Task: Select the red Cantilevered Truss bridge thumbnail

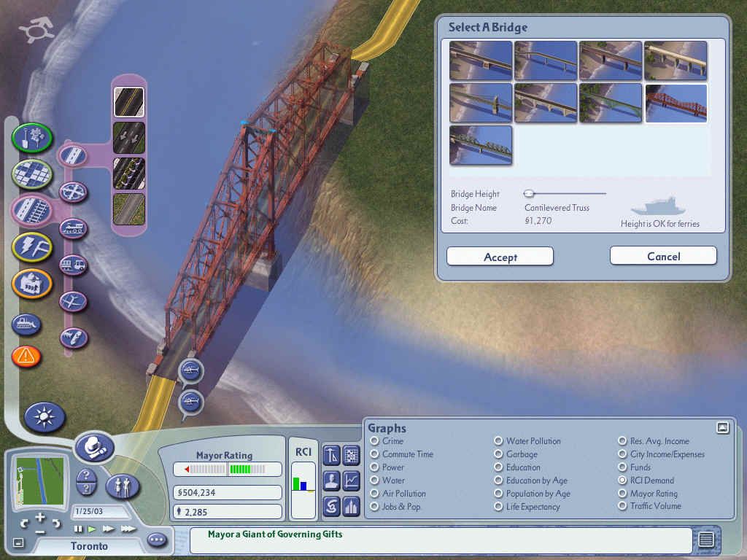Action: coord(676,102)
